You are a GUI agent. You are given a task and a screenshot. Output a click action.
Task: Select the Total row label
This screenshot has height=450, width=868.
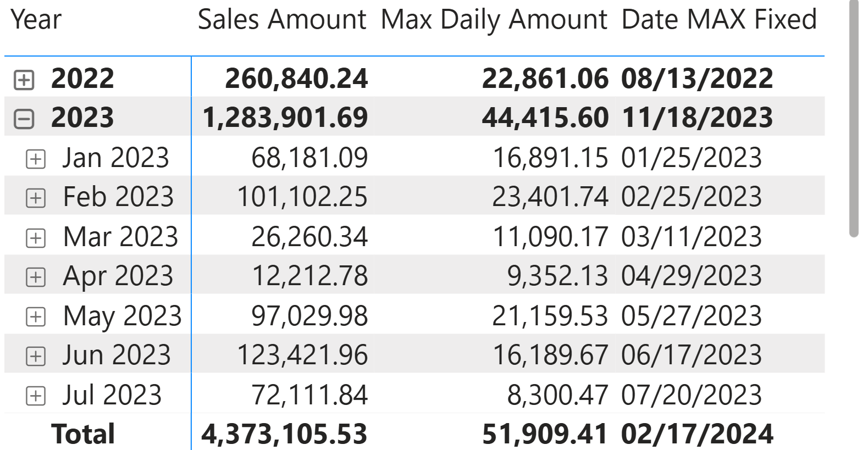click(83, 434)
